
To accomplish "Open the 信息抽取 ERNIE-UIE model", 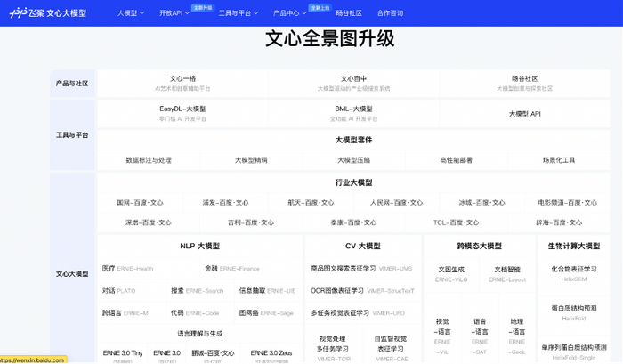I will click(x=267, y=291).
